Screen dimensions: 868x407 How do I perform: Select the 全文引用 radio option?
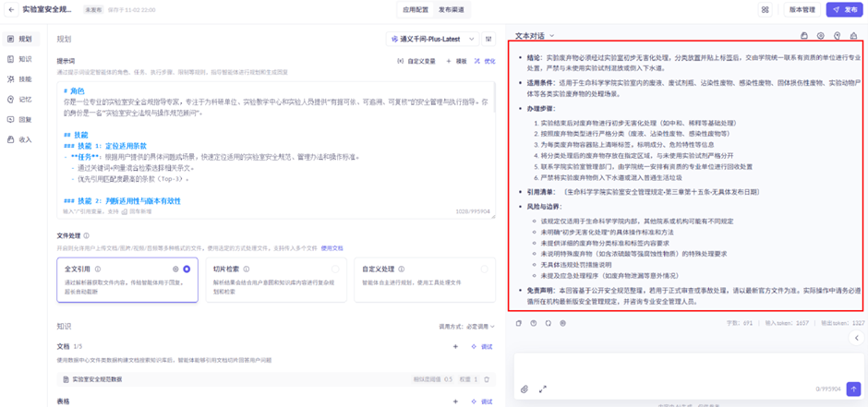[x=187, y=269]
